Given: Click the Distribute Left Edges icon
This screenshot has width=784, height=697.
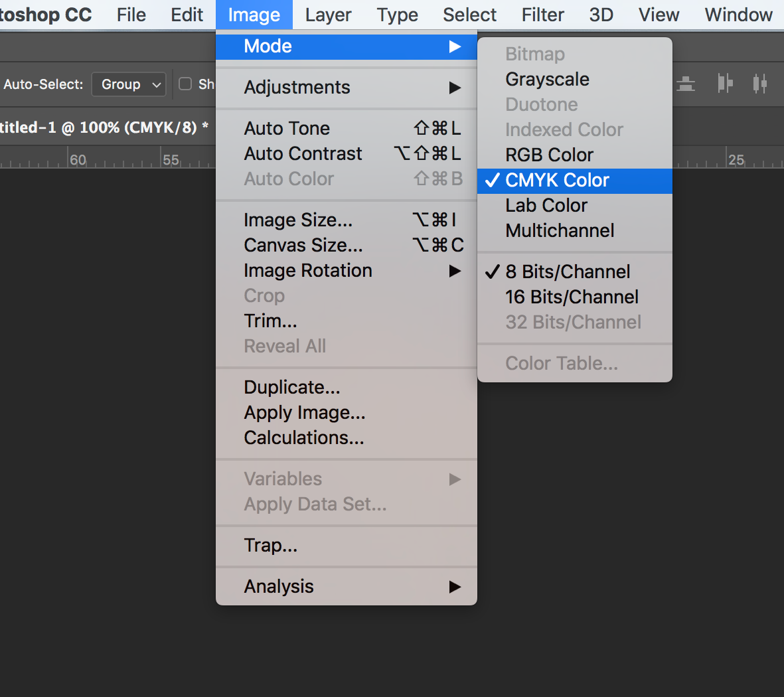Looking at the screenshot, I should click(x=725, y=84).
